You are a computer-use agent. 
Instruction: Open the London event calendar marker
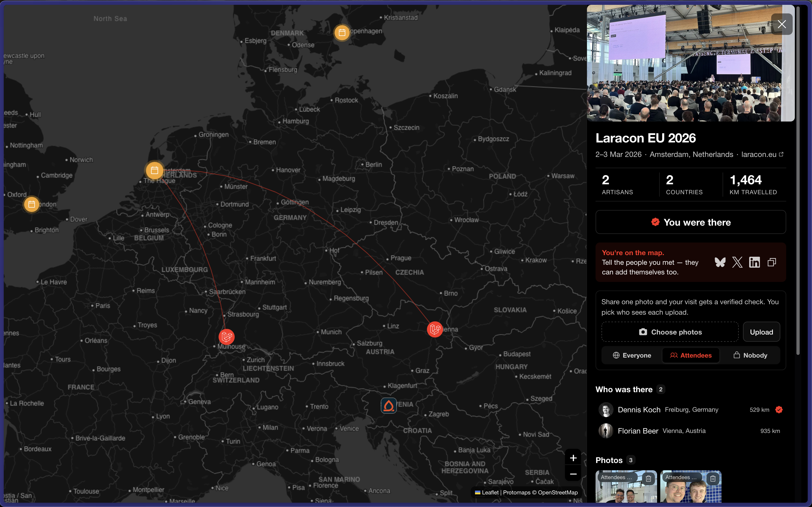[x=31, y=204]
